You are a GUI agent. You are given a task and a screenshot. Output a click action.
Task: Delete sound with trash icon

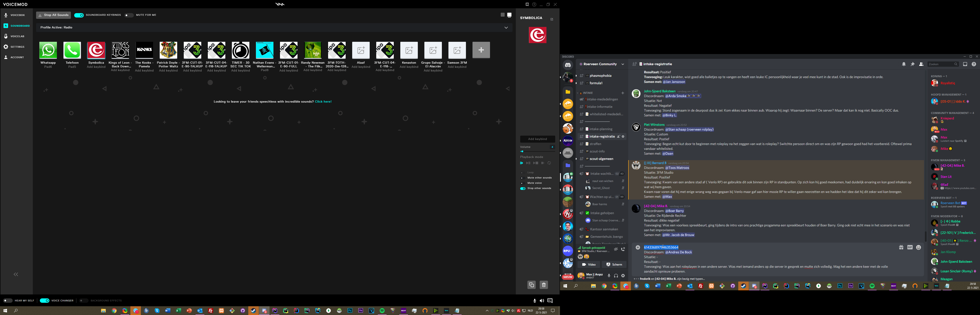click(x=544, y=285)
